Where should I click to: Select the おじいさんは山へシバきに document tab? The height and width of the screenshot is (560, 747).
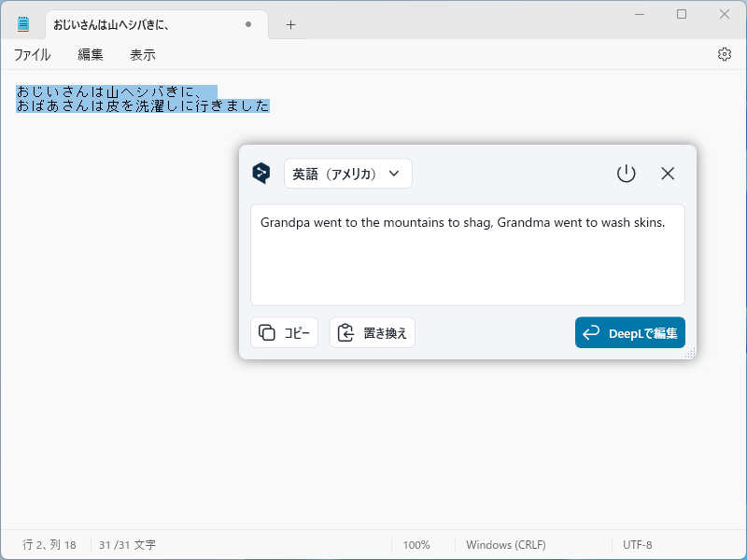coord(131,24)
